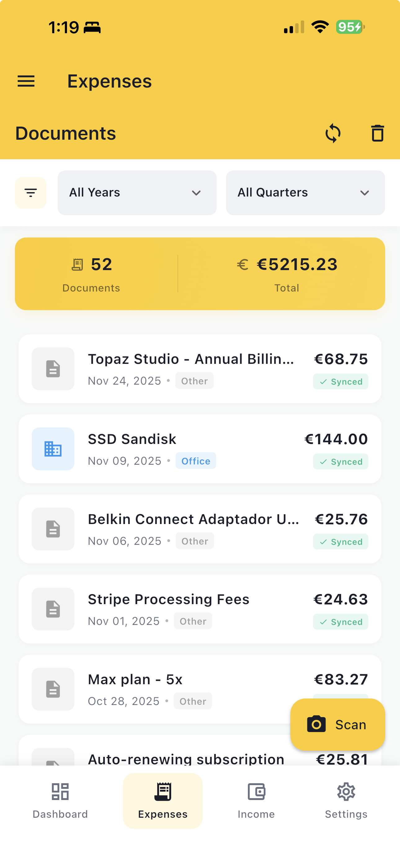400x868 pixels.
Task: Open the filter options icon
Action: click(31, 193)
